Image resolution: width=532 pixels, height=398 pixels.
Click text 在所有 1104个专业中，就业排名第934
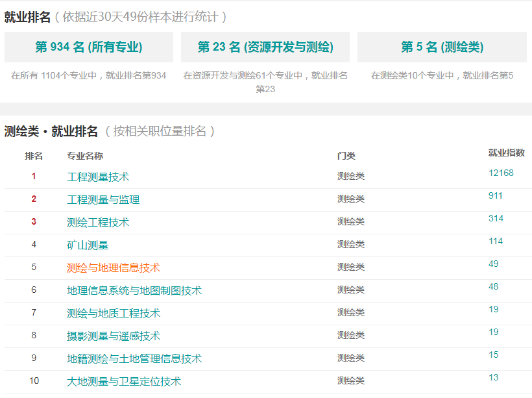point(88,75)
